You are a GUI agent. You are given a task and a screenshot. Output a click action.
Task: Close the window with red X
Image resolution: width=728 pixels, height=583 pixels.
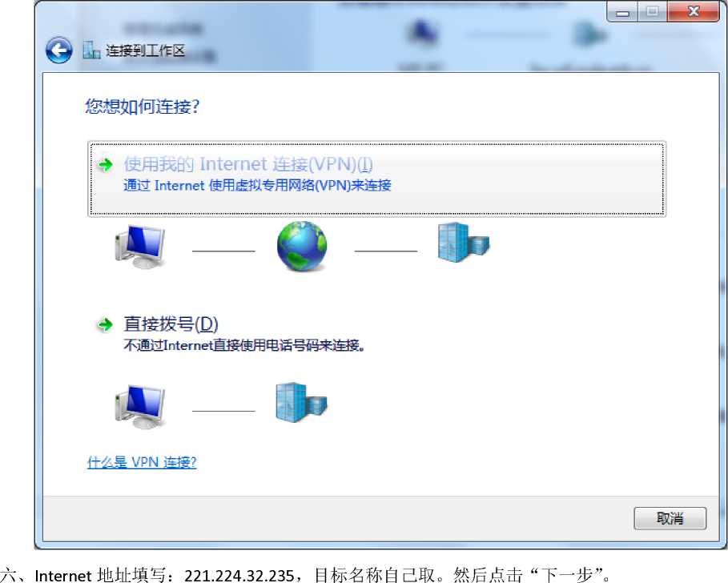[694, 11]
